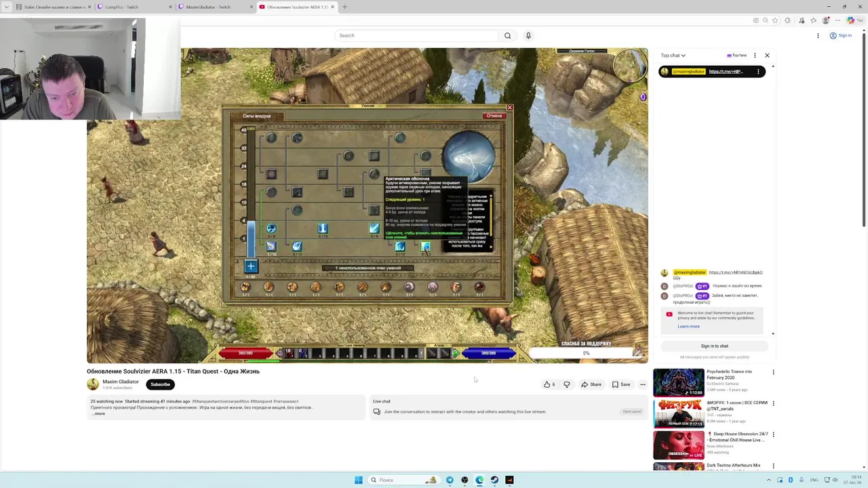Viewport: 868px width, 488px height.
Task: Click #titanquestanniversaryedition hashtag
Action: point(220,401)
